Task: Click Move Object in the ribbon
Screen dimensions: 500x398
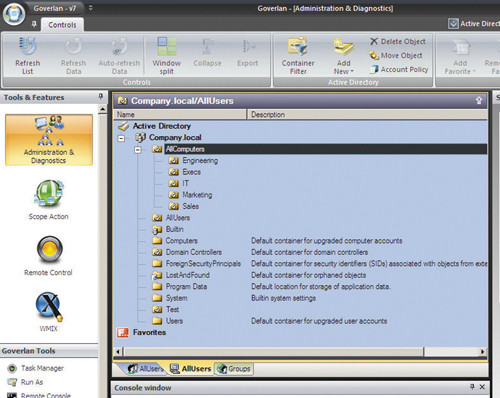Action: (x=396, y=55)
